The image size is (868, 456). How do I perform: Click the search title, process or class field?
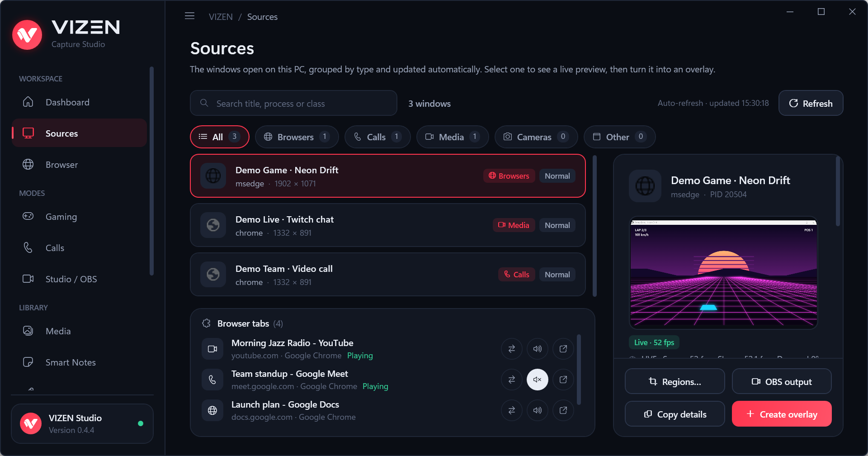(x=293, y=103)
